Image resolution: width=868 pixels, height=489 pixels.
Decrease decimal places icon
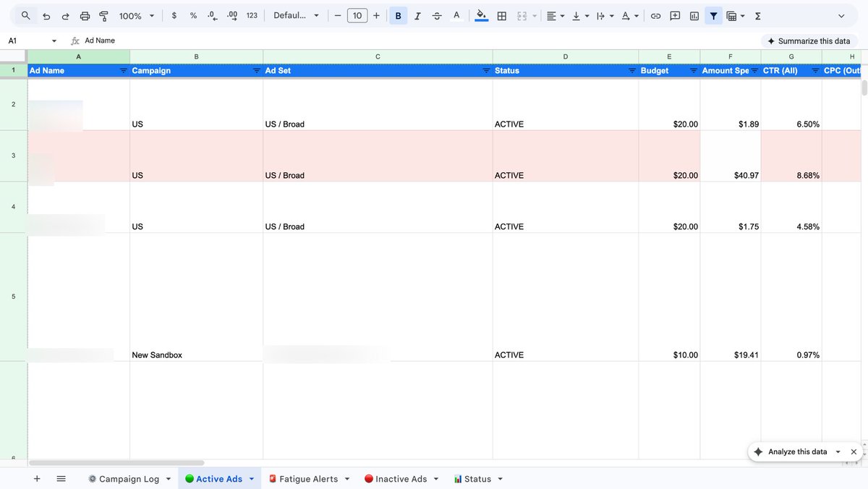pos(212,15)
